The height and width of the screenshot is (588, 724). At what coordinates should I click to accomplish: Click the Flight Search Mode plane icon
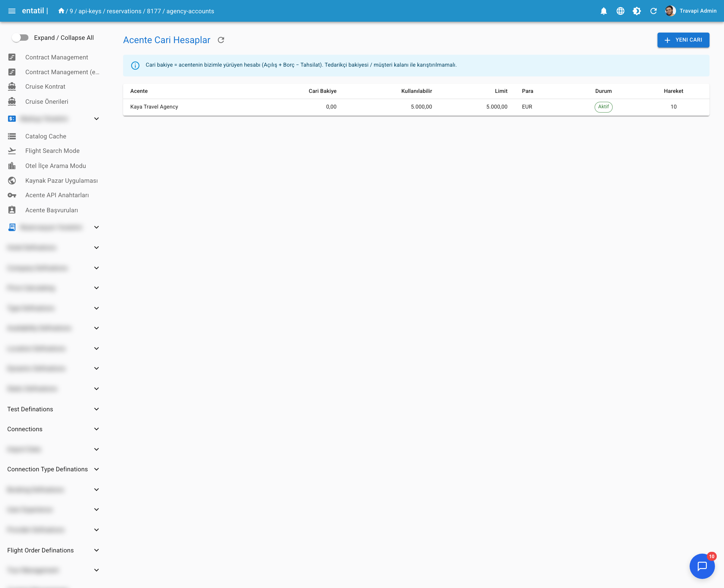coord(12,151)
